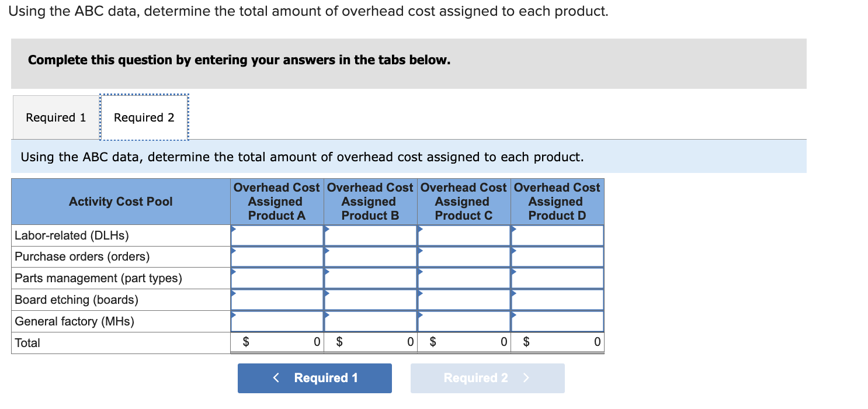Enter Parts management cost for Product D
This screenshot has width=868, height=409.
[557, 278]
